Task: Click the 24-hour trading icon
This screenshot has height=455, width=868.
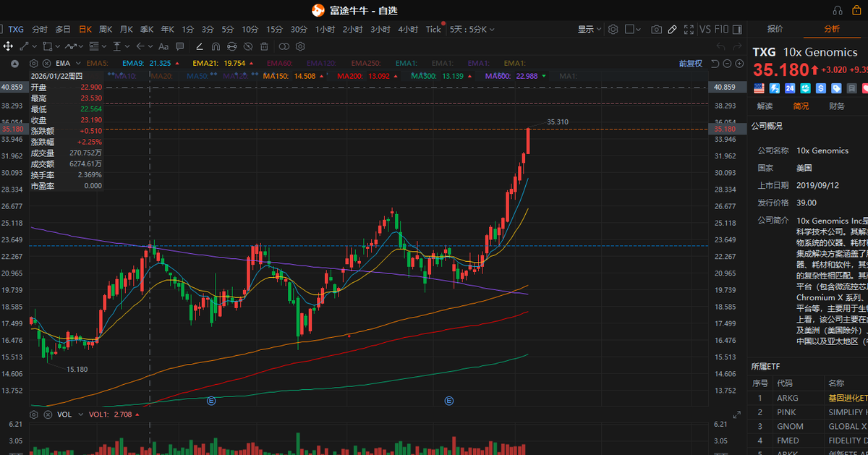Action: [789, 88]
